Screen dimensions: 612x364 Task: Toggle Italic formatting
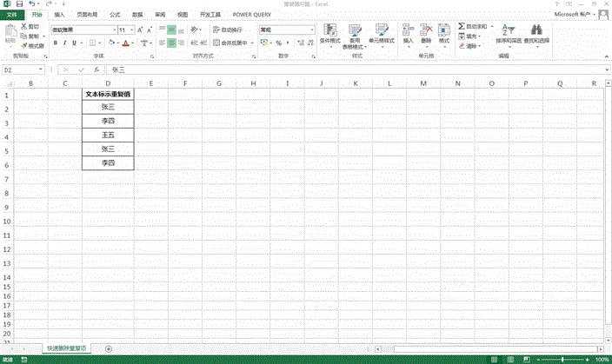(65, 43)
